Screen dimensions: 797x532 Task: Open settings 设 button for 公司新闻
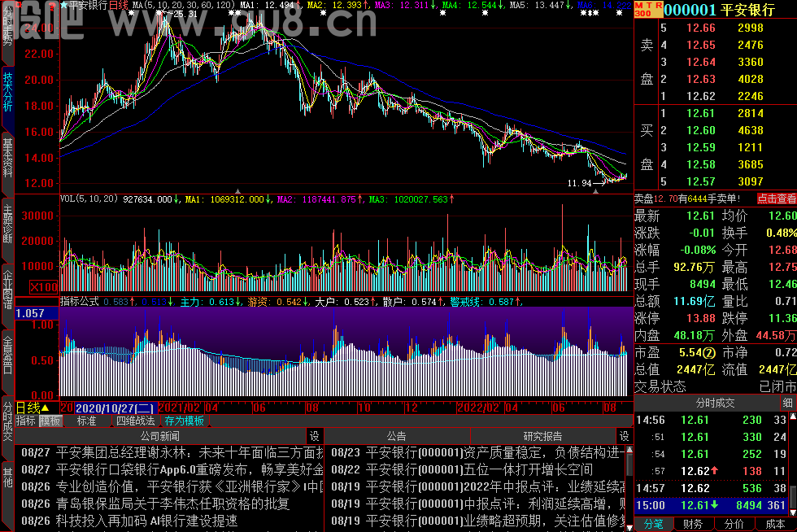(315, 436)
